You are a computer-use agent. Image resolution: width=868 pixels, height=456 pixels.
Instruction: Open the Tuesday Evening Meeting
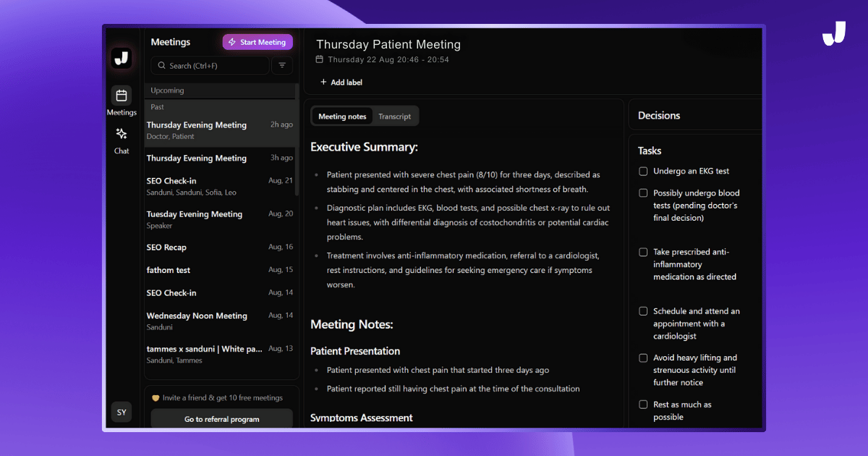220,219
